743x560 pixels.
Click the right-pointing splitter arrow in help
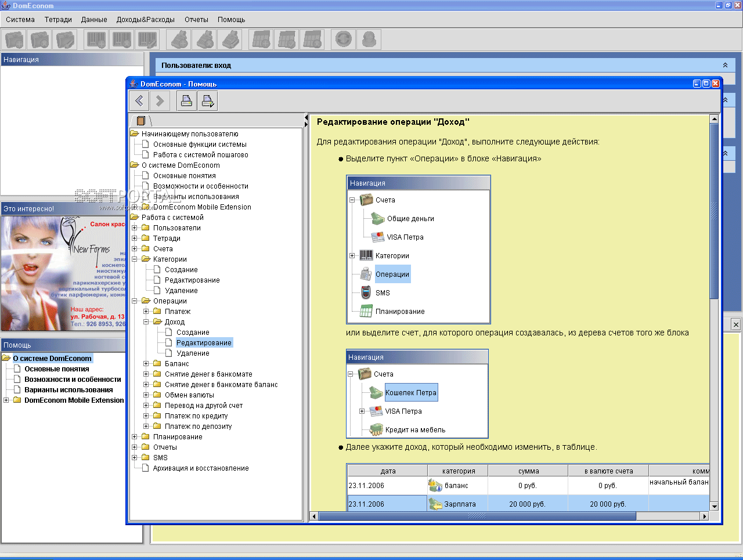[306, 124]
